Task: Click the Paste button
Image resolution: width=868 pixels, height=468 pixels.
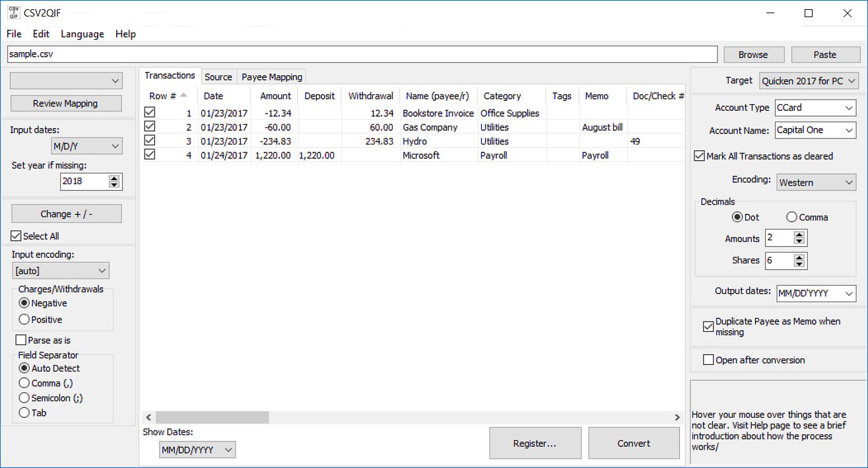Action: pos(825,55)
